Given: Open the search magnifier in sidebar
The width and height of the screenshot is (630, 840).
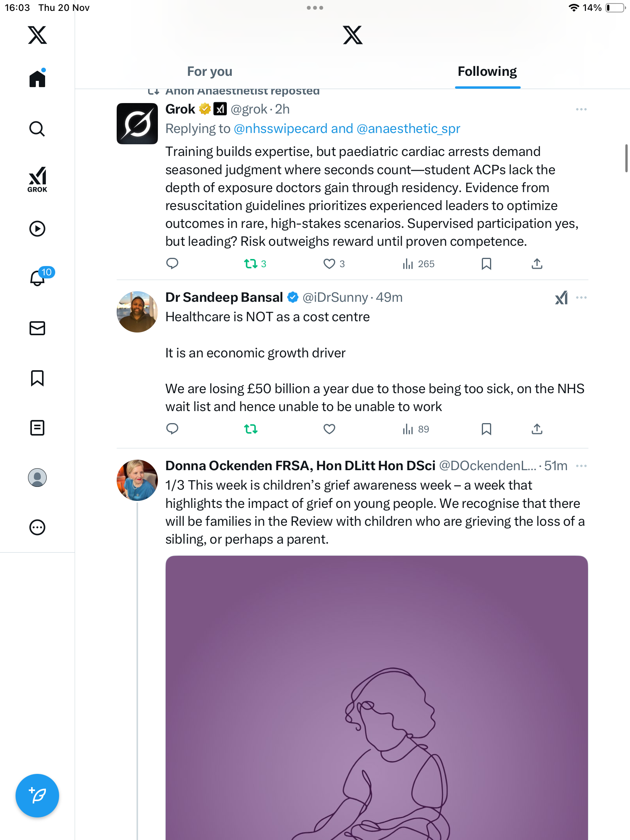Looking at the screenshot, I should coord(37,129).
